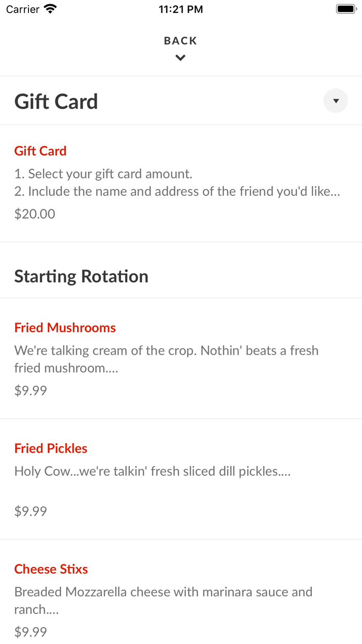
Task: Tap the gift card instructions description
Action: [177, 183]
